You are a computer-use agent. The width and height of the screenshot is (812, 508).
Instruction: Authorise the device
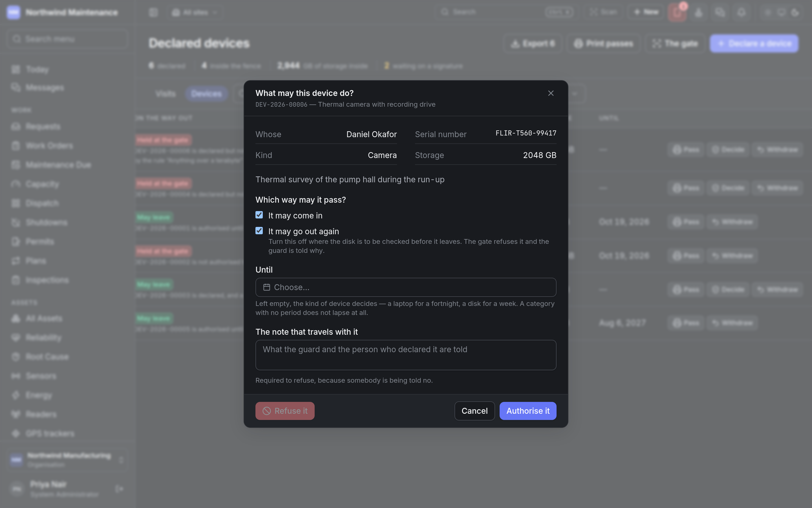tap(528, 411)
